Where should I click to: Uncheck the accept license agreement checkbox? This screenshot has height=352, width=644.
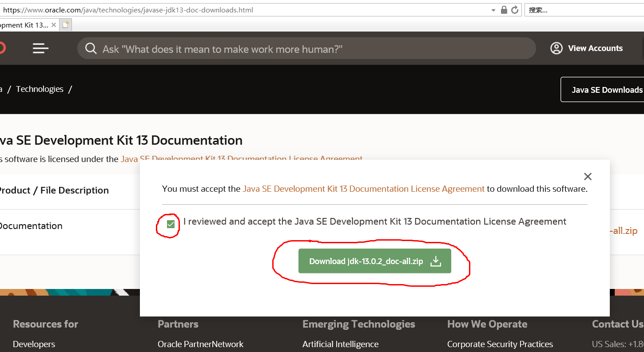[x=171, y=224]
